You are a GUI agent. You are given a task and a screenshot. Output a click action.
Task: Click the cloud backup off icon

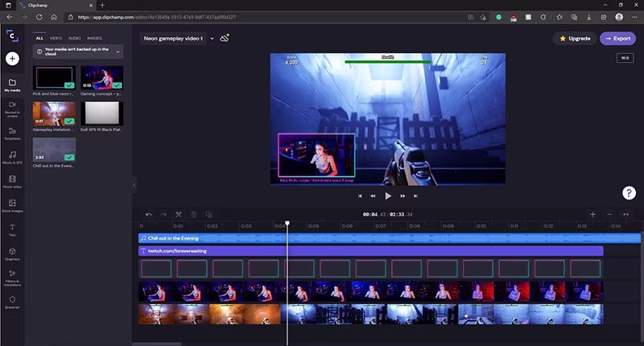click(x=225, y=38)
